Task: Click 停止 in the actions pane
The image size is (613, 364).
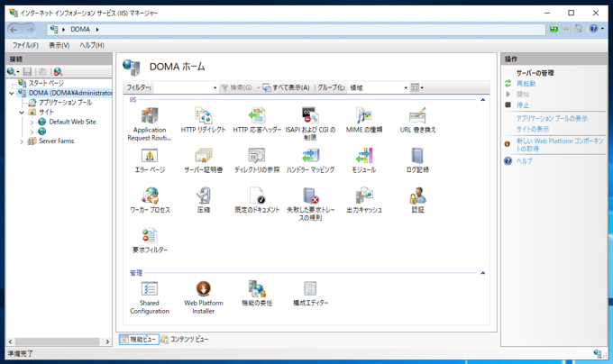Action: click(523, 105)
